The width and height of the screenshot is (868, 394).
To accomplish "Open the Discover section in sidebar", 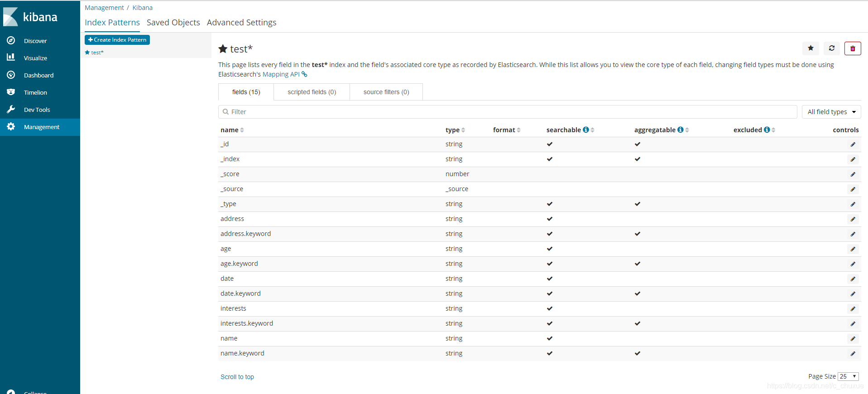I will point(40,41).
